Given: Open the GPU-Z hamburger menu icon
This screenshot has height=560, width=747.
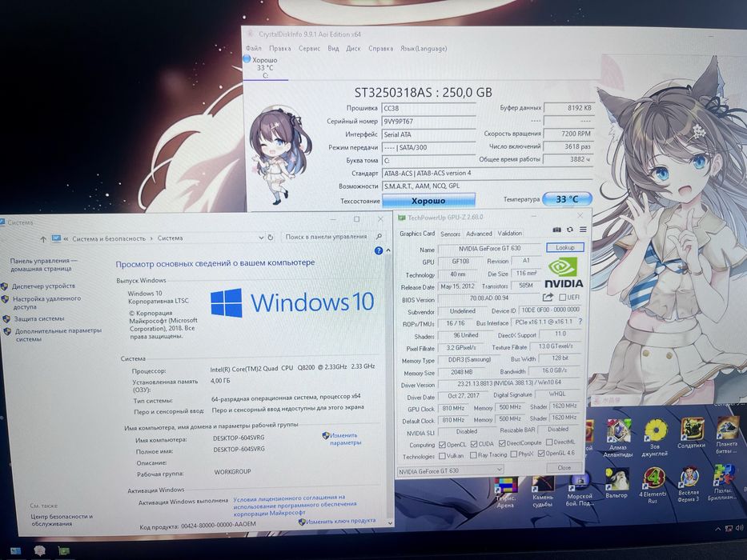Looking at the screenshot, I should pos(583,230).
